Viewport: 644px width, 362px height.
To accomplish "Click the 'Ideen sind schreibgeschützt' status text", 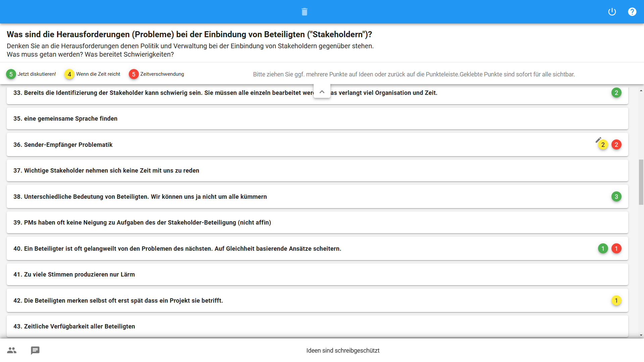I will (x=343, y=351).
